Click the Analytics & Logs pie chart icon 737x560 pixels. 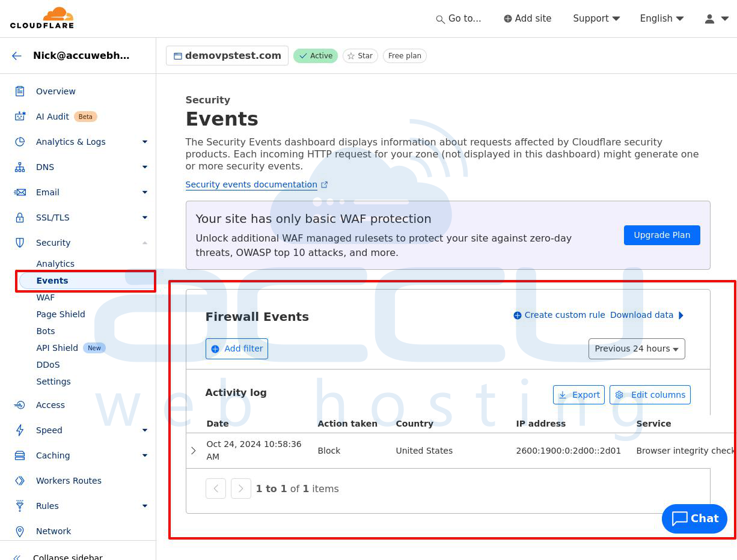[20, 142]
